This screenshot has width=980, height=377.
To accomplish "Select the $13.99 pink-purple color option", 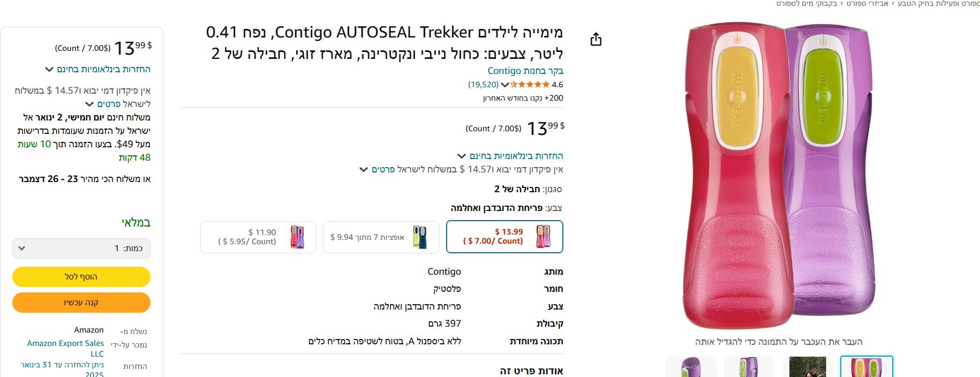I will coord(504,237).
